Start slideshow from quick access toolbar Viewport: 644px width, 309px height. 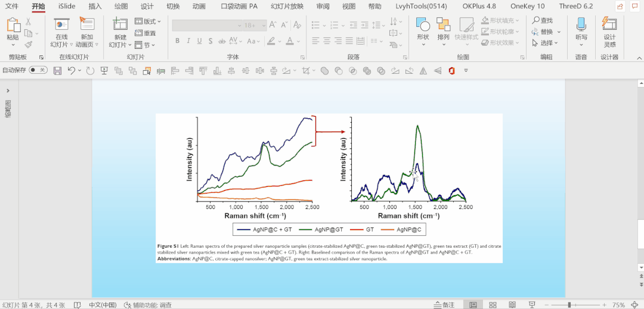(104, 71)
